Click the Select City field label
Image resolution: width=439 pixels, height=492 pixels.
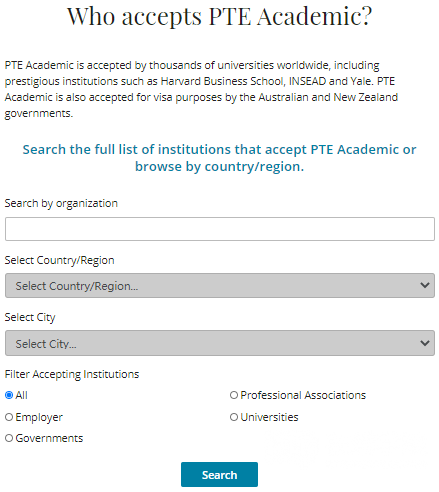tap(30, 317)
